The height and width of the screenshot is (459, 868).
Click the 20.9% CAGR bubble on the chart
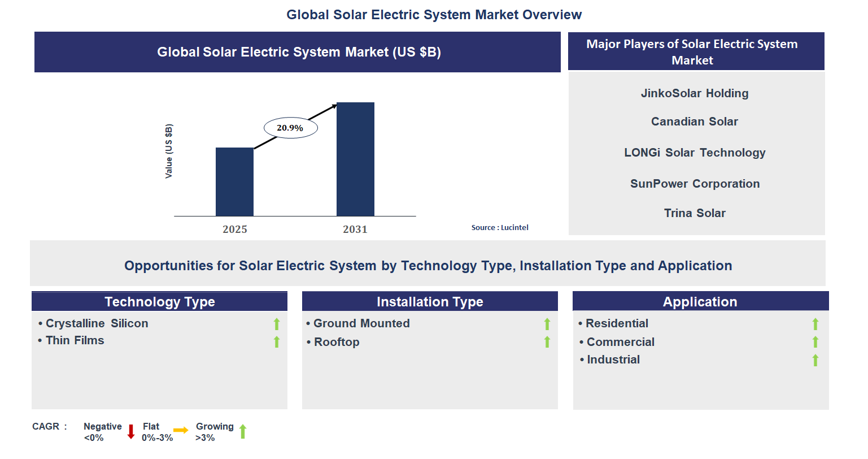290,127
